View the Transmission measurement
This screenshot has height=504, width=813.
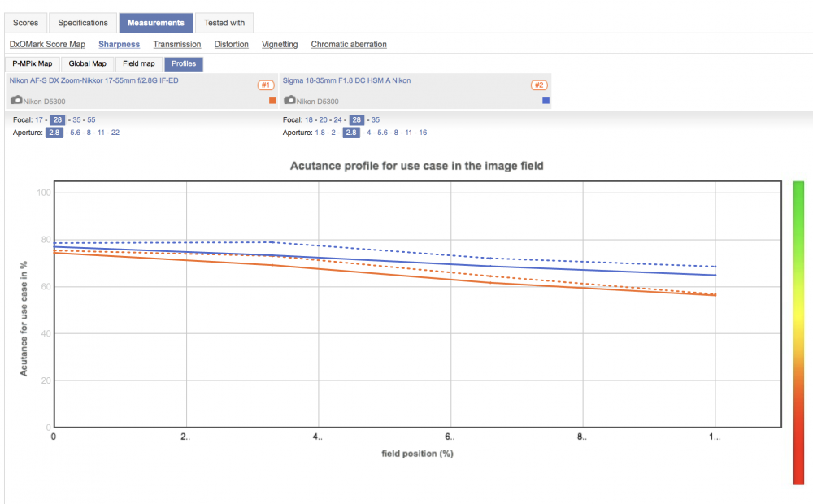[176, 45]
